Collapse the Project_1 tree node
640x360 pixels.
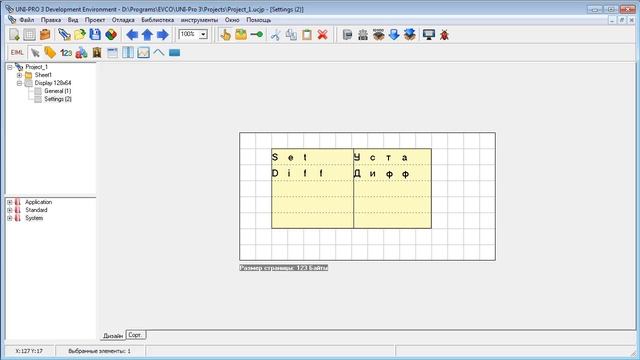click(x=10, y=67)
